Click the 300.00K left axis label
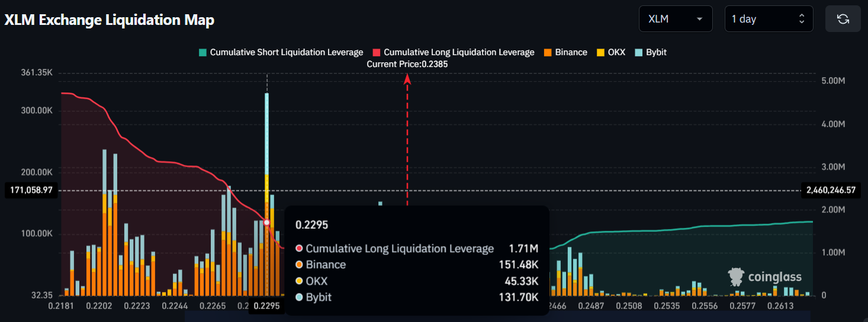 click(37, 111)
